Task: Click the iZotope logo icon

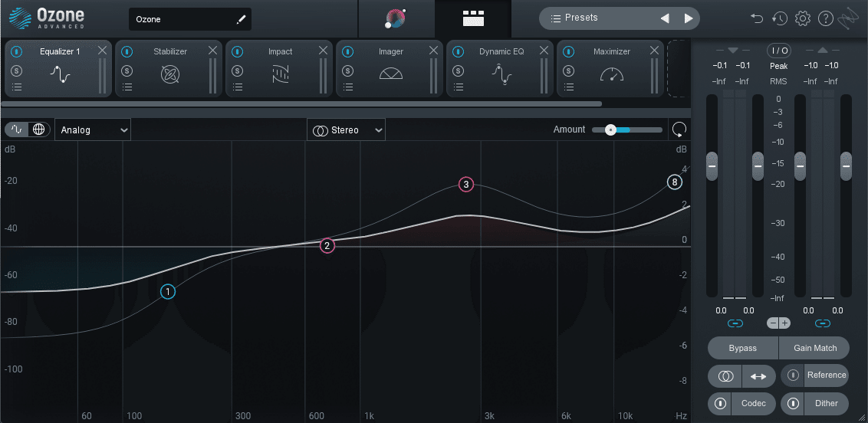Action: 848,19
